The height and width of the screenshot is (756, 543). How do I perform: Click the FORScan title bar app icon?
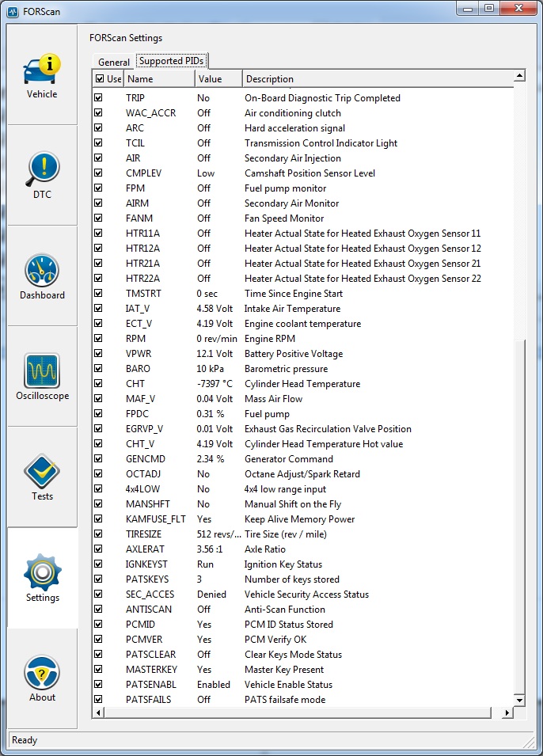[x=13, y=12]
